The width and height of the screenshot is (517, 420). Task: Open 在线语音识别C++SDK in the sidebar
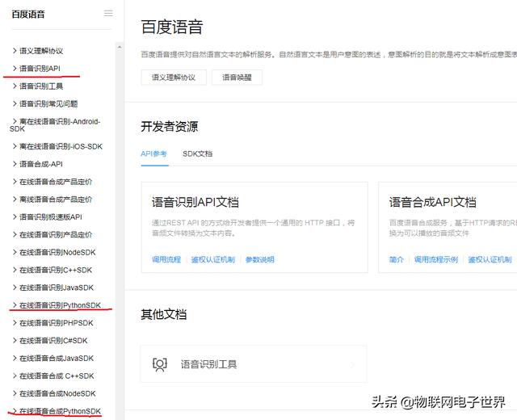[x=56, y=270]
